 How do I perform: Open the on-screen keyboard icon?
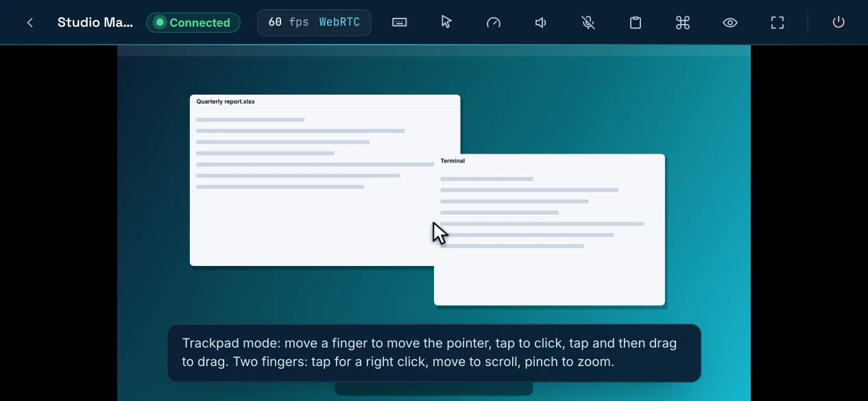pyautogui.click(x=400, y=23)
